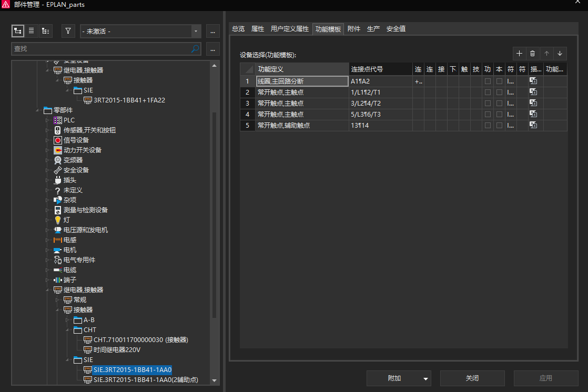Screen dimensions: 588x392
Task: Tick the 功 checkbox in row 5
Action: pyautogui.click(x=488, y=125)
